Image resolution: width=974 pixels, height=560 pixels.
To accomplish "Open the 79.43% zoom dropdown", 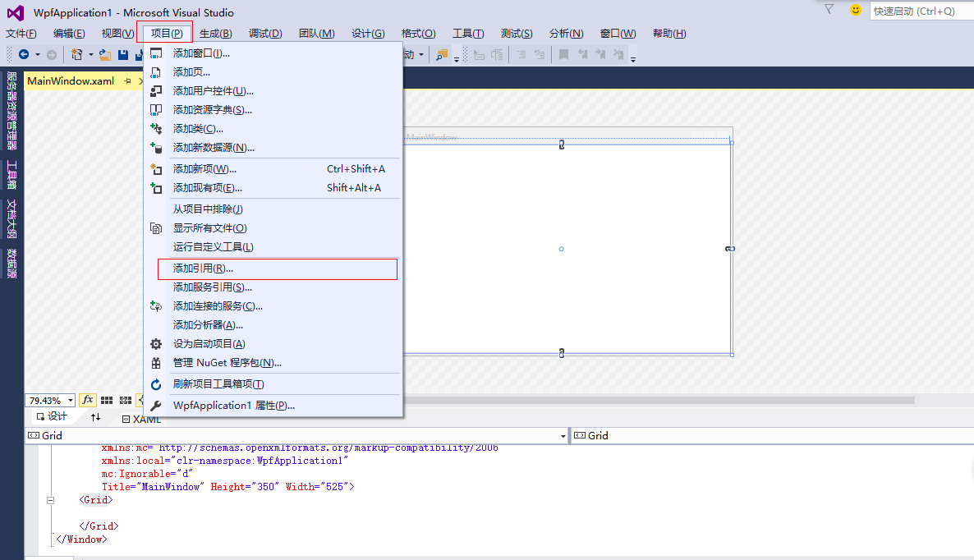I will [70, 401].
